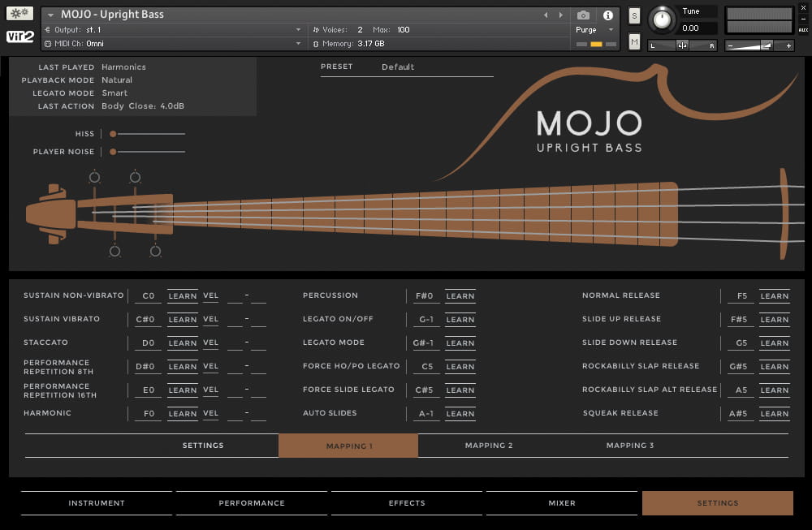Click the Sustain Non-Vibrato velocity low field

coord(235,296)
